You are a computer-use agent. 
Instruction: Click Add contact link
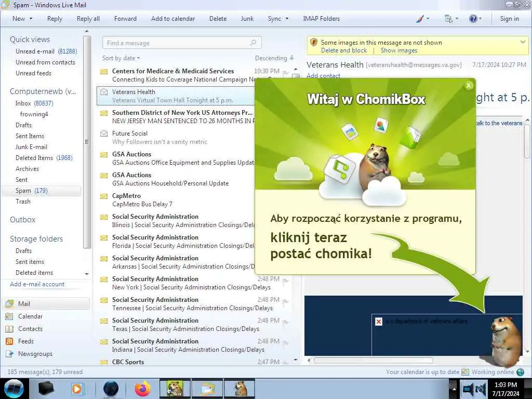[323, 76]
